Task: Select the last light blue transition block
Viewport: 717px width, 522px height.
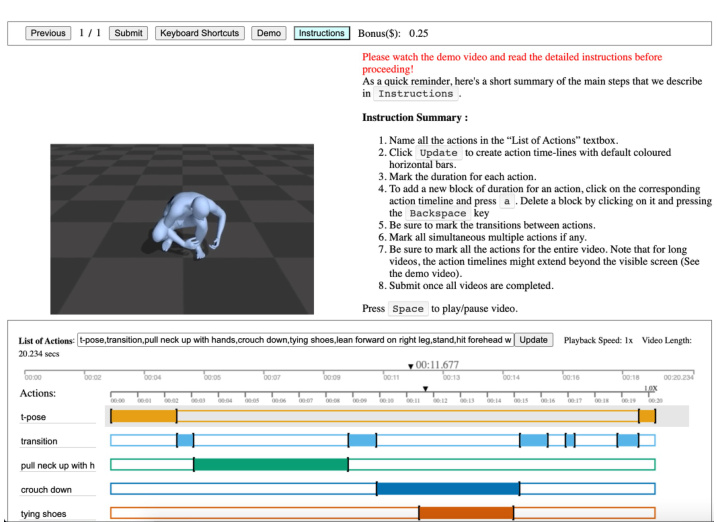Action: click(x=627, y=440)
